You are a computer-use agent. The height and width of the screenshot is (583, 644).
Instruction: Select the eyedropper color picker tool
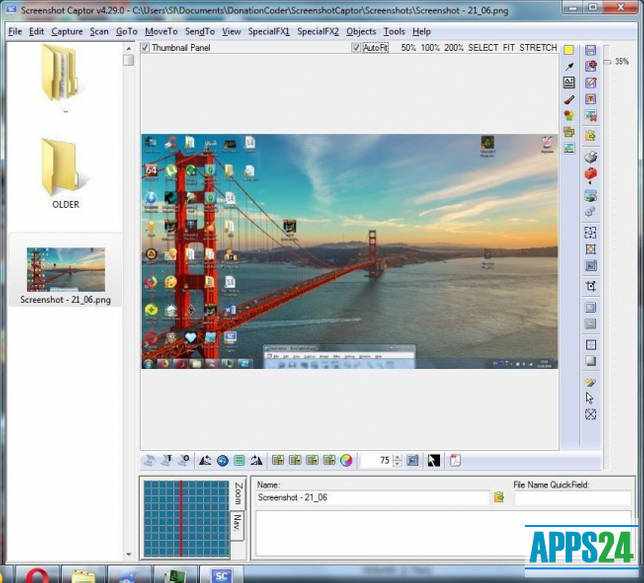tap(569, 66)
